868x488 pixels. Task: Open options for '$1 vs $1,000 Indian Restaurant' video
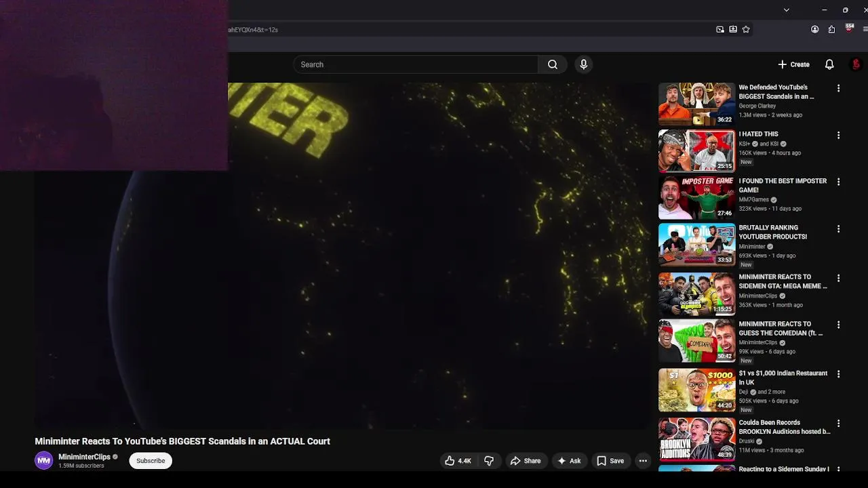coord(838,374)
